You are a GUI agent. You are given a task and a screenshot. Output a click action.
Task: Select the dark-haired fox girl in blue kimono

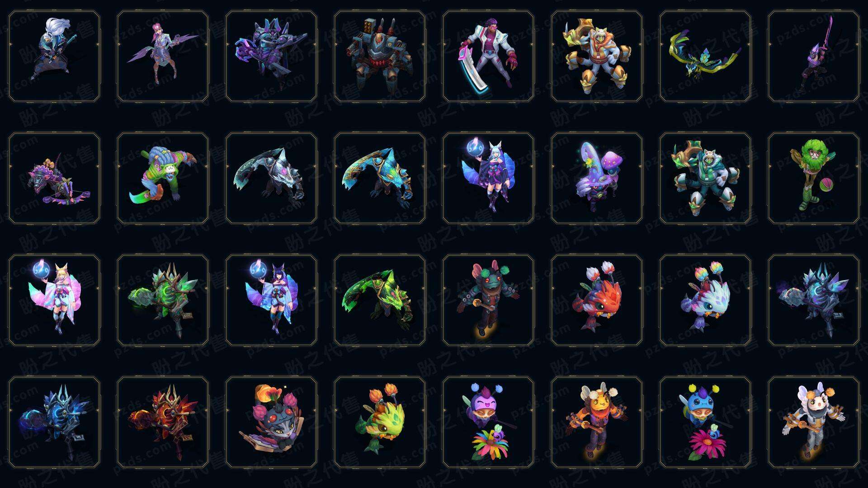click(271, 300)
